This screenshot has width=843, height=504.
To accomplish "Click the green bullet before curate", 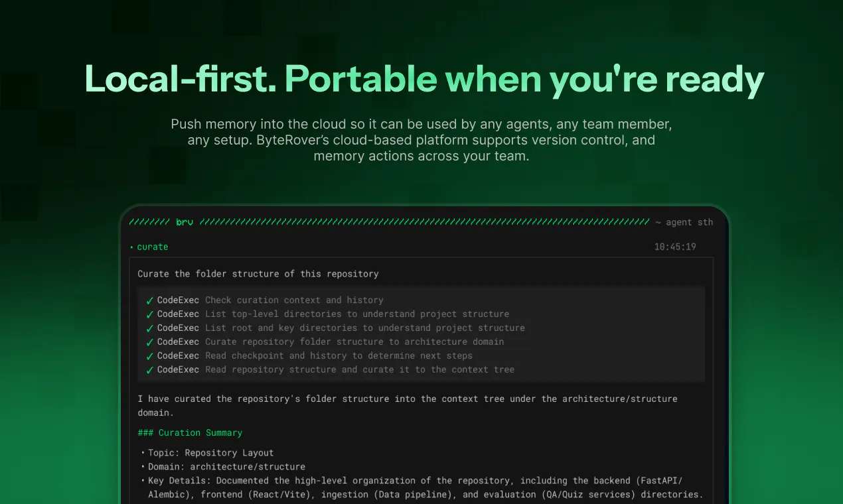I will pyautogui.click(x=131, y=247).
